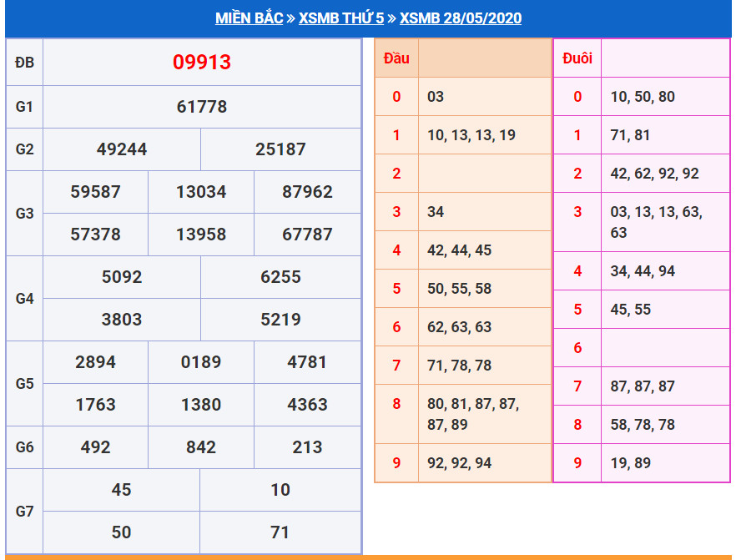
Task: Select G2 number 49244
Action: (122, 149)
